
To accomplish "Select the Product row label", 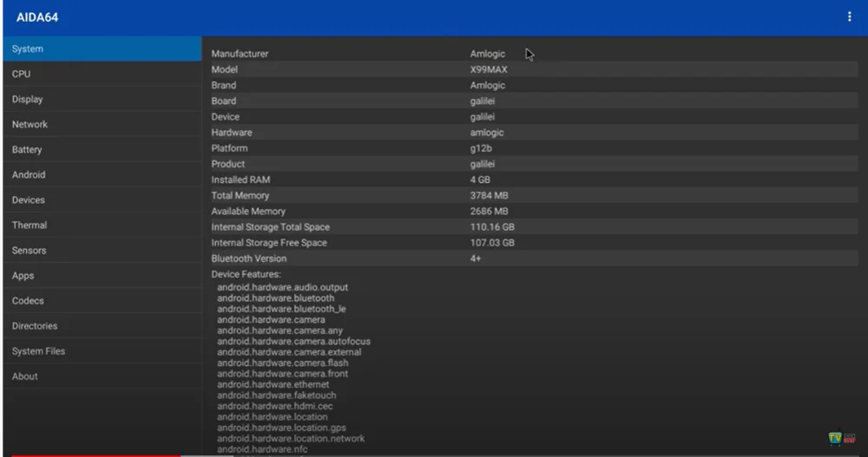I will coord(227,164).
